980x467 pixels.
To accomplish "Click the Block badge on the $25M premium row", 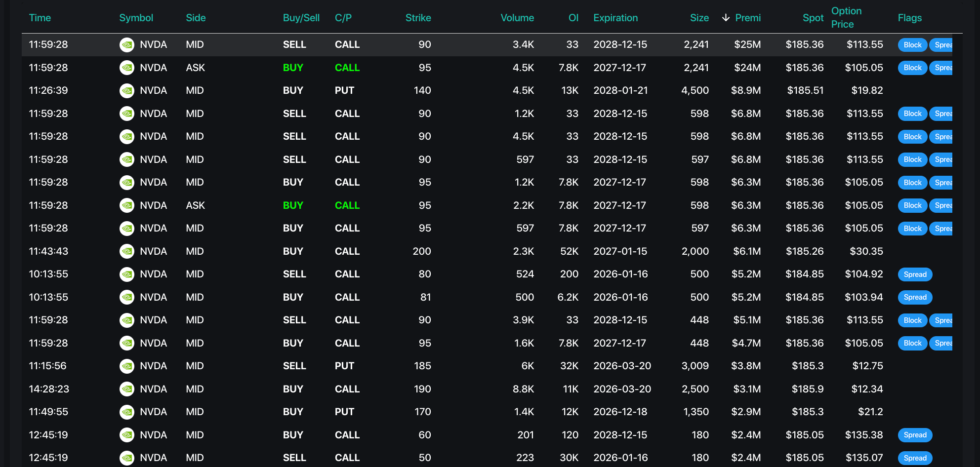I will coord(912,45).
